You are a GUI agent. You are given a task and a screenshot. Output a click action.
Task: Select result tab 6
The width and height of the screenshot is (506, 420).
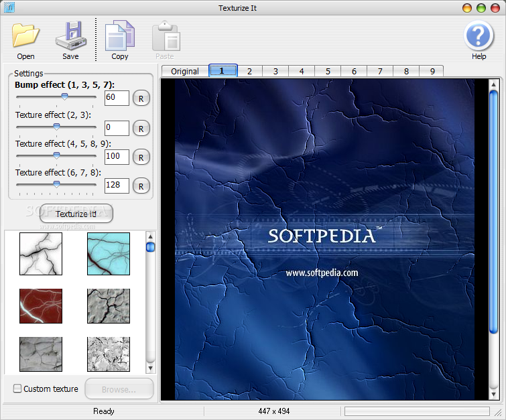coord(354,71)
